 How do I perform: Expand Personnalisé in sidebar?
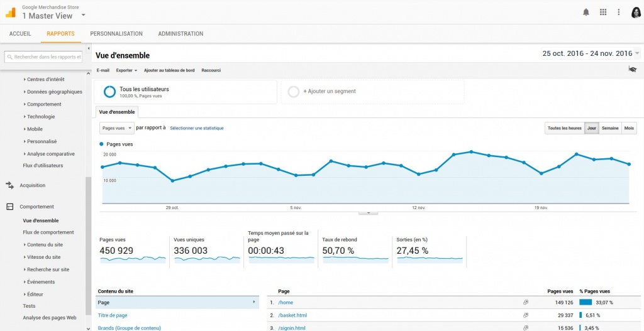tap(40, 141)
